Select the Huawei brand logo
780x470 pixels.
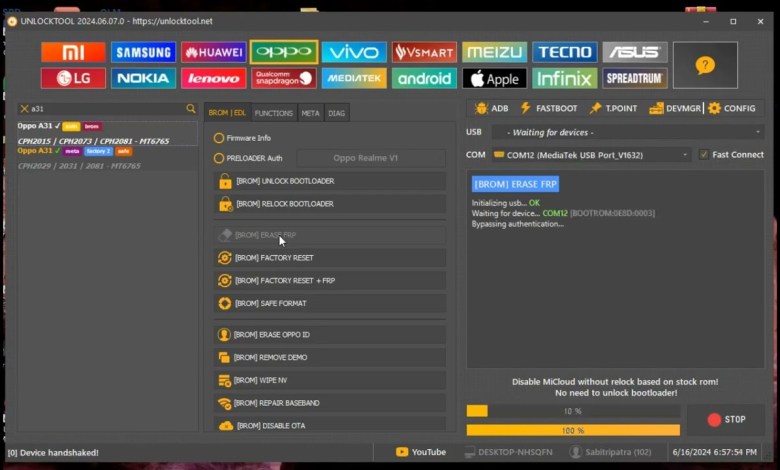click(213, 52)
